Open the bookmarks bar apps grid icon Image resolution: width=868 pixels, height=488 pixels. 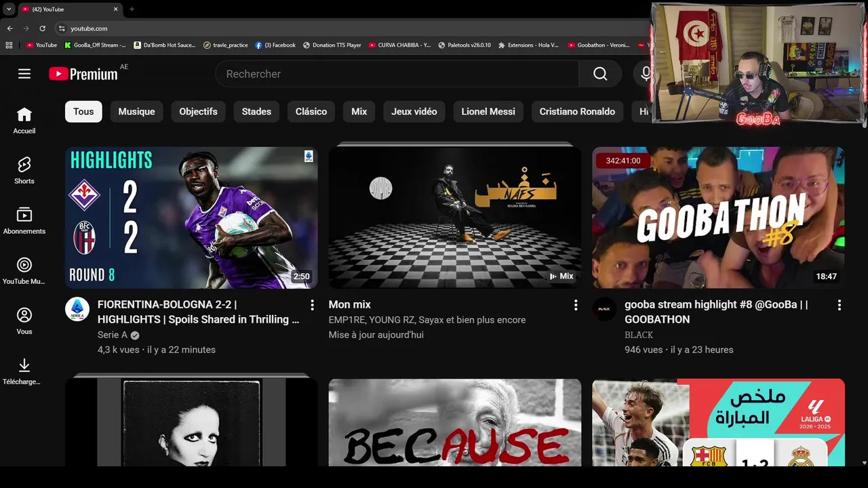tap(9, 45)
